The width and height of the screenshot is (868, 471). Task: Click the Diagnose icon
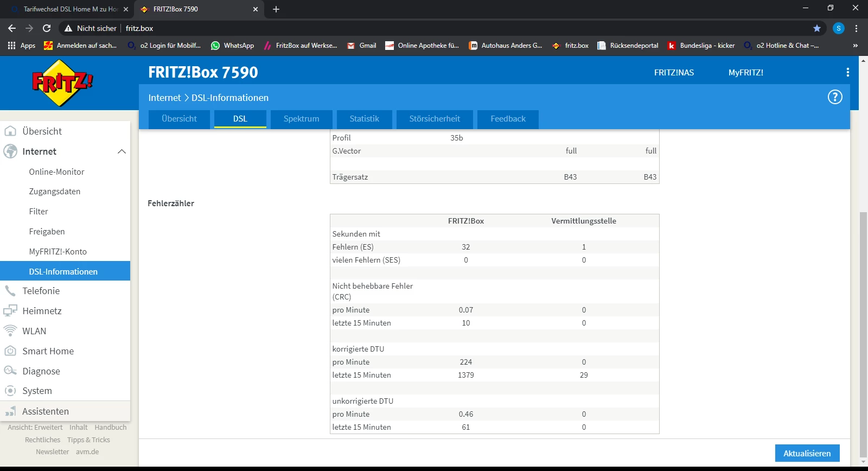(x=10, y=371)
